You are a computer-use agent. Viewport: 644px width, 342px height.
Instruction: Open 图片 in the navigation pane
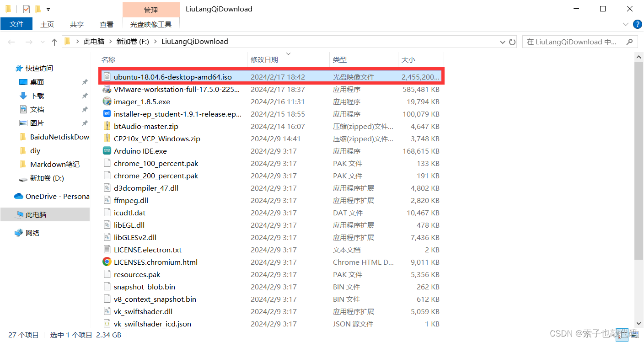(37, 123)
